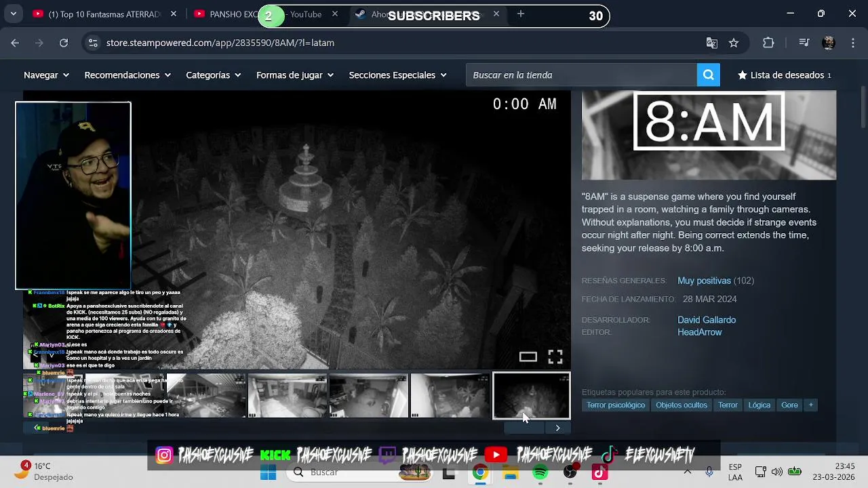
Task: Open the Lista de deseados wishlist
Action: 785,75
